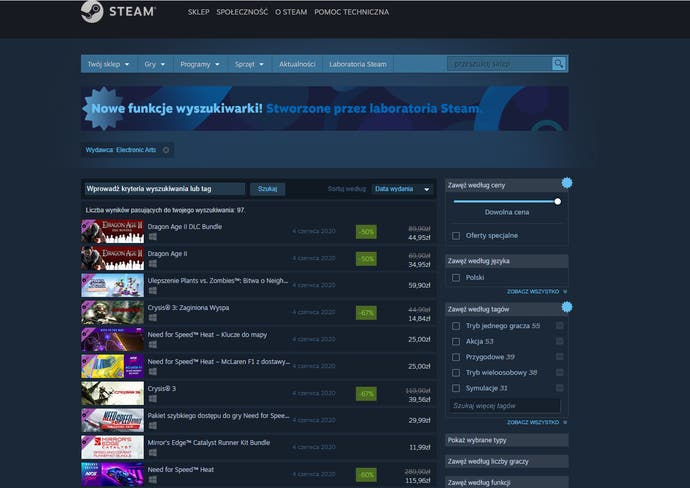
Task: Open the Sprzęt dropdown menu
Action: pyautogui.click(x=249, y=64)
